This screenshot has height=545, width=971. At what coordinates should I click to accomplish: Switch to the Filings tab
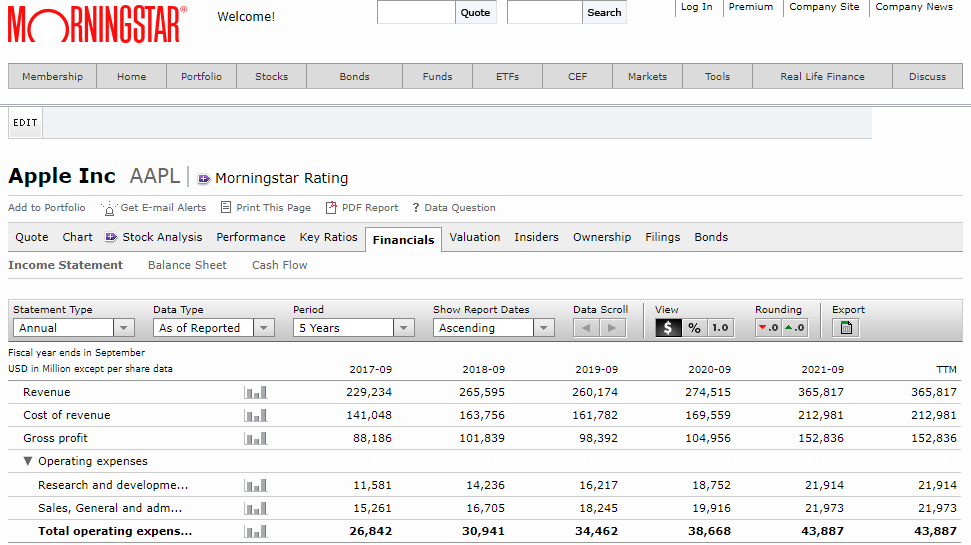click(663, 237)
